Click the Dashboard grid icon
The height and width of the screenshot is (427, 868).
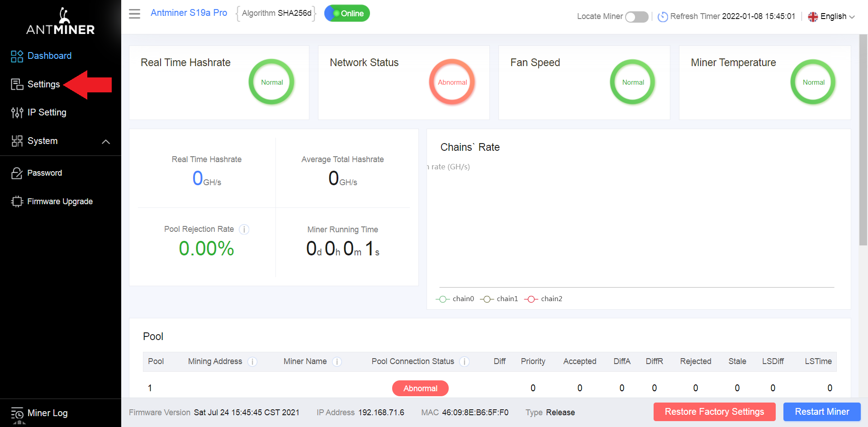pyautogui.click(x=17, y=56)
